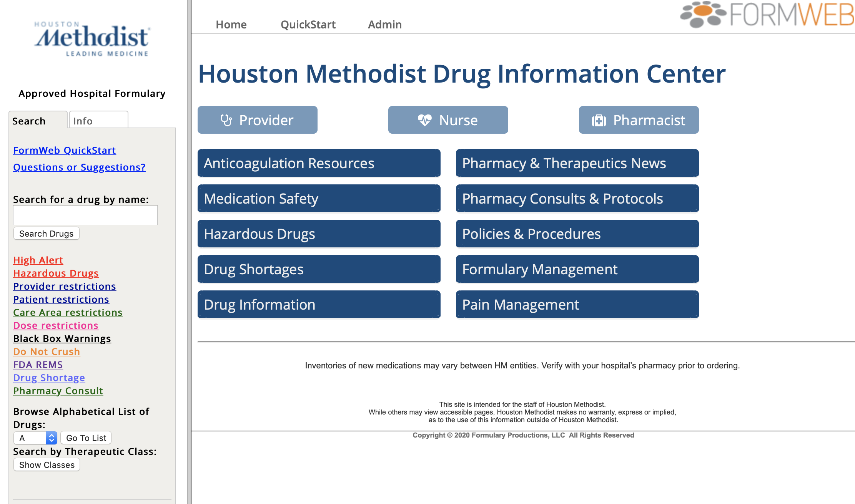Open the sidebar Hazardous Drugs link
Viewport: 855px width, 504px height.
point(56,273)
